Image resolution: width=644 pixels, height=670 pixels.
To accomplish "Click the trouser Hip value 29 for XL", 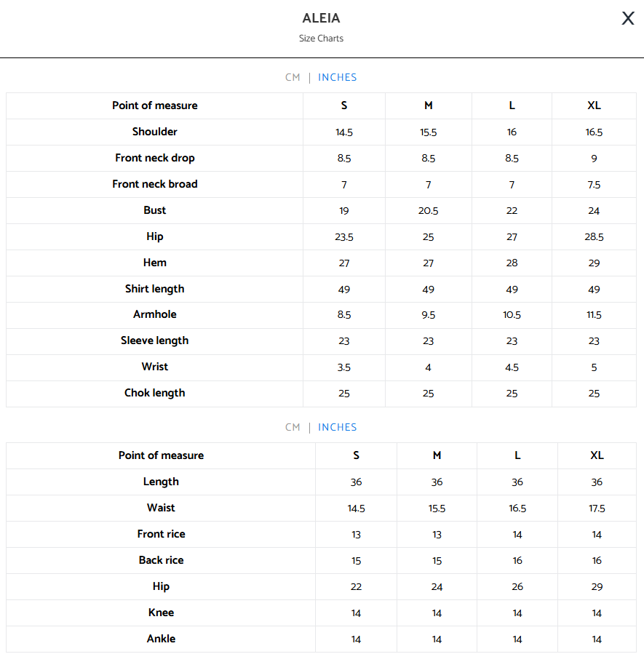I will pos(597,587).
